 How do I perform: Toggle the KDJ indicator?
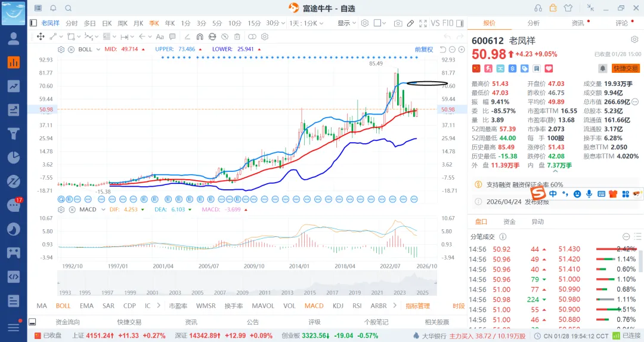click(338, 306)
